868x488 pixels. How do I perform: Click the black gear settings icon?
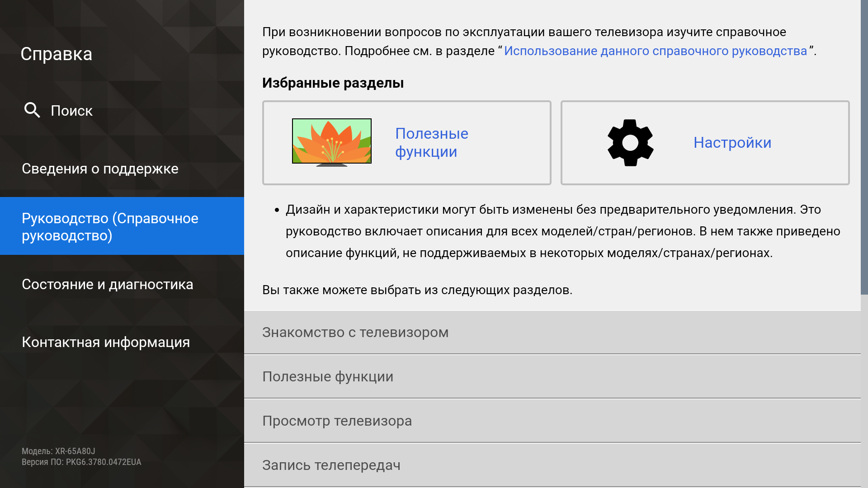[x=630, y=143]
